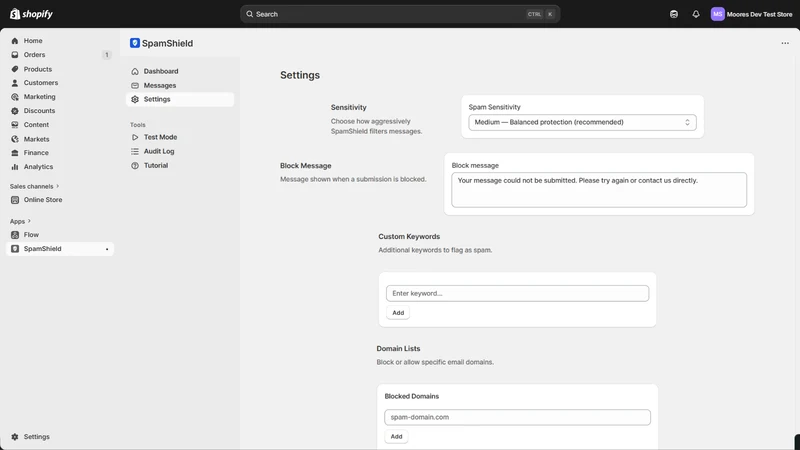Click the Search bar

[x=400, y=14]
